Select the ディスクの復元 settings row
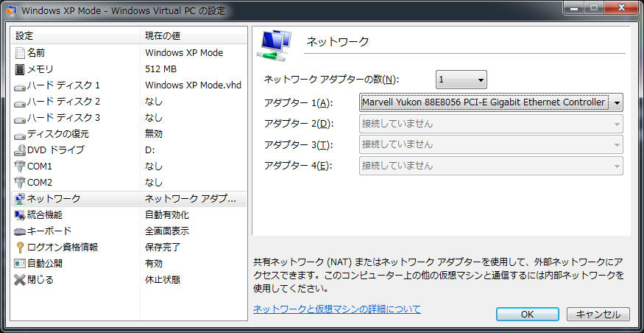This screenshot has width=644, height=333. 129,134
